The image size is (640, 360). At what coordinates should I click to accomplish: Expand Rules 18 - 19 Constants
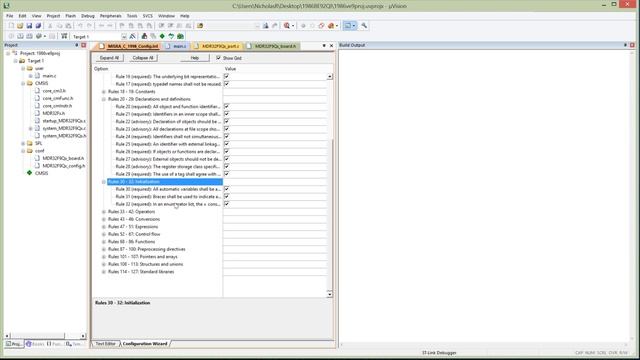pyautogui.click(x=104, y=91)
